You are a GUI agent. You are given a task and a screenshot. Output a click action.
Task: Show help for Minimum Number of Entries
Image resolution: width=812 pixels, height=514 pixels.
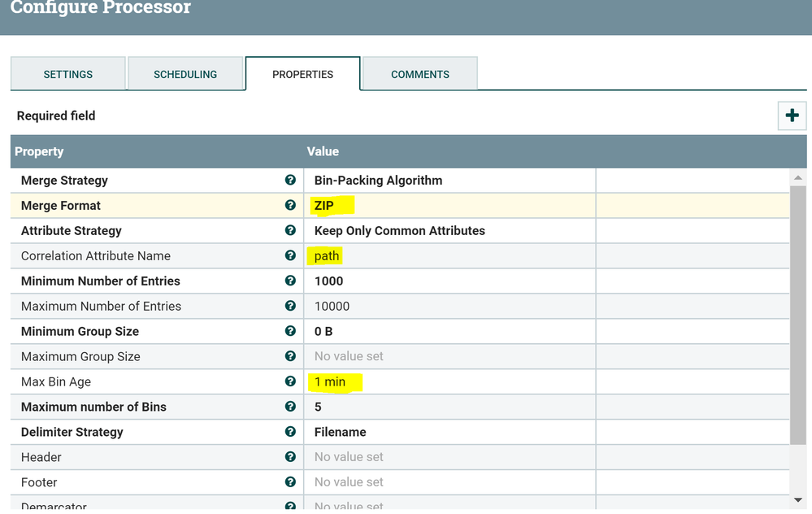click(290, 281)
